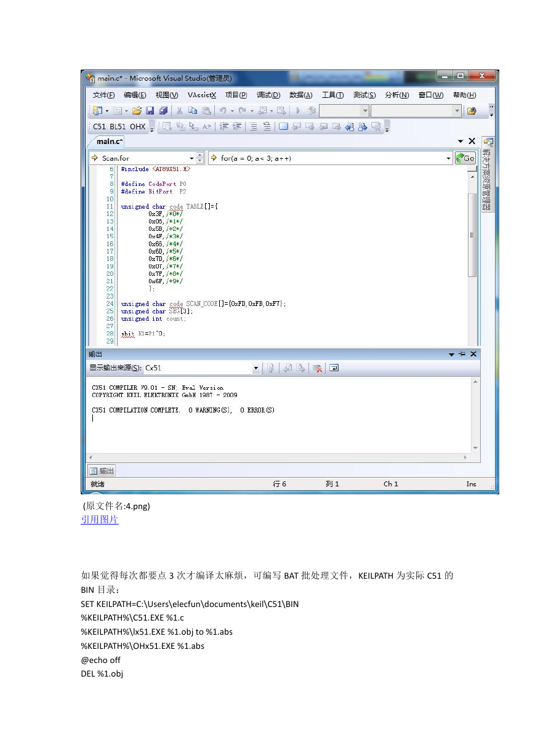Click the 'CX51 COMPILATION COMPLETE' output line
535x756 pixels.
tap(183, 410)
